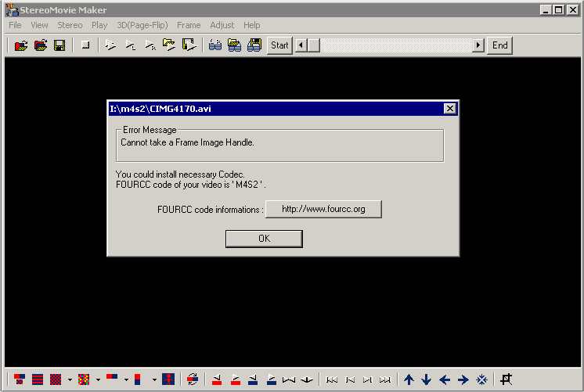Select red-blue checkerboard display mode
The height and width of the screenshot is (392, 584).
click(56, 379)
